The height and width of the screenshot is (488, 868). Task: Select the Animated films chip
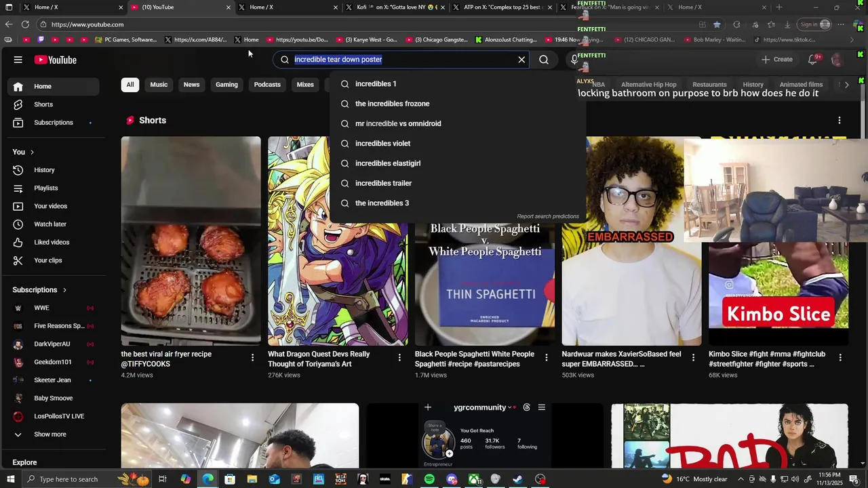tap(801, 85)
